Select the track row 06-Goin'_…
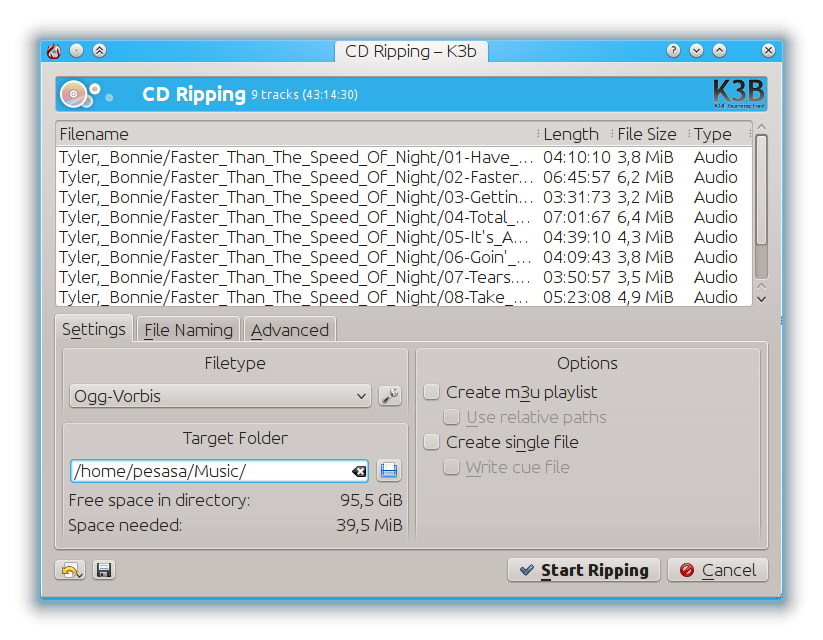 (x=404, y=257)
